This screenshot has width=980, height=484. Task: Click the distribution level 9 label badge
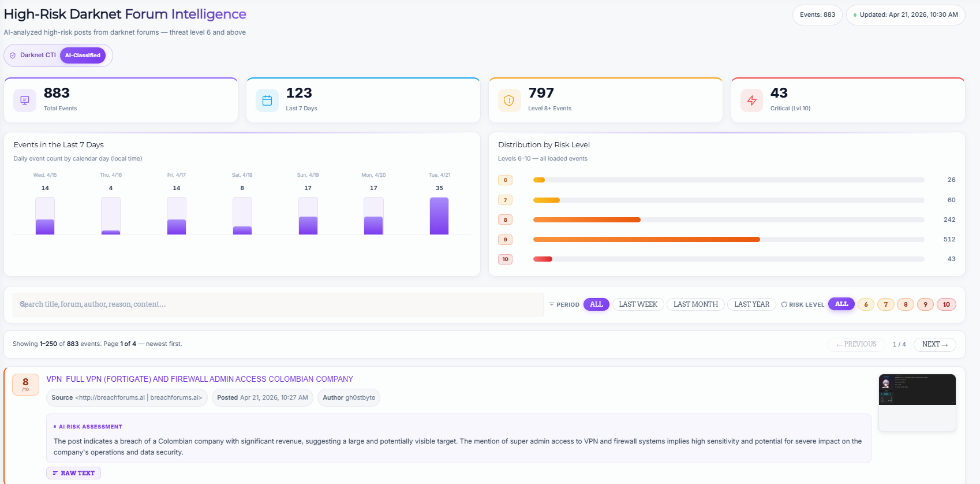505,239
